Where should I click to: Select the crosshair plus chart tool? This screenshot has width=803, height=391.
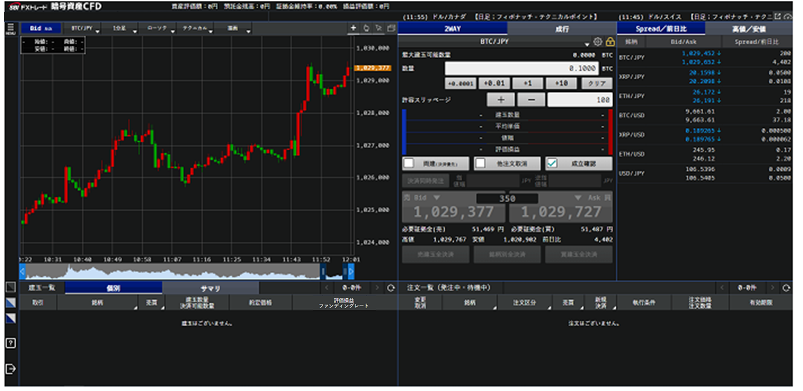pos(353,28)
